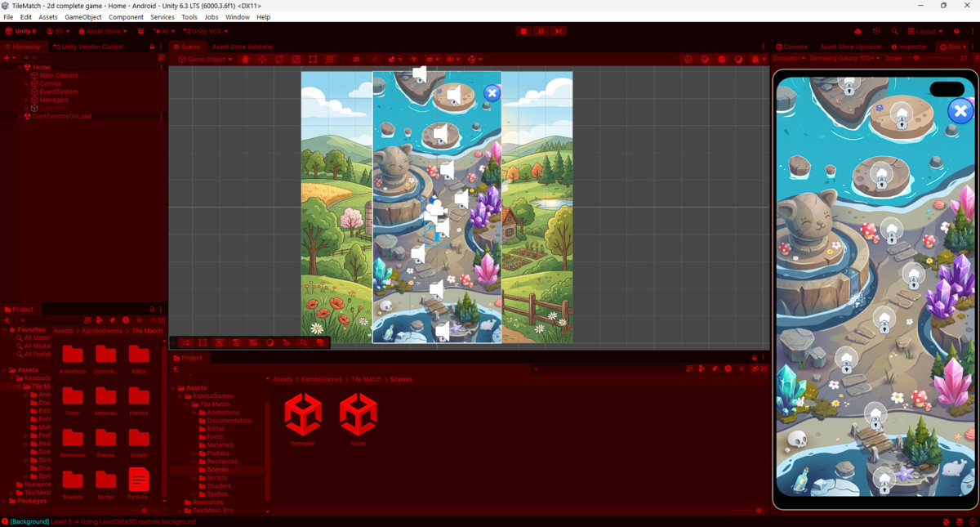Open the SS account dropdown
Screen dimensions: 980x527
pos(57,31)
